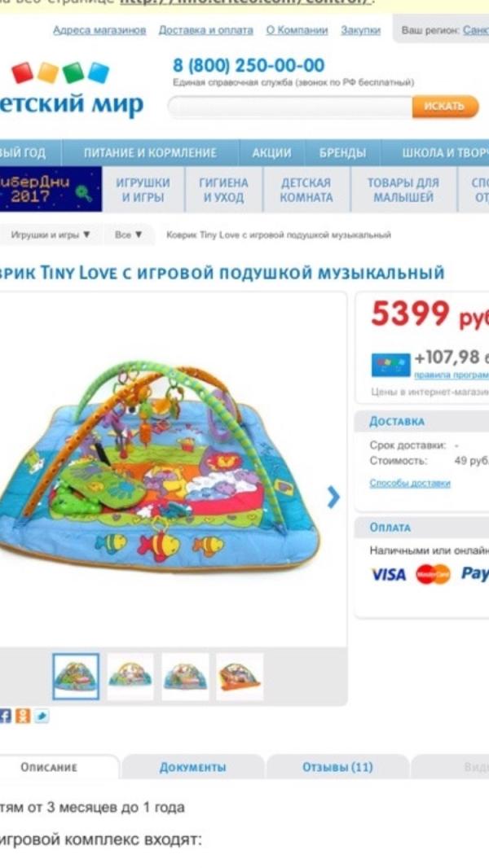Click the bonus card icon
489x868 pixels.
391,366
